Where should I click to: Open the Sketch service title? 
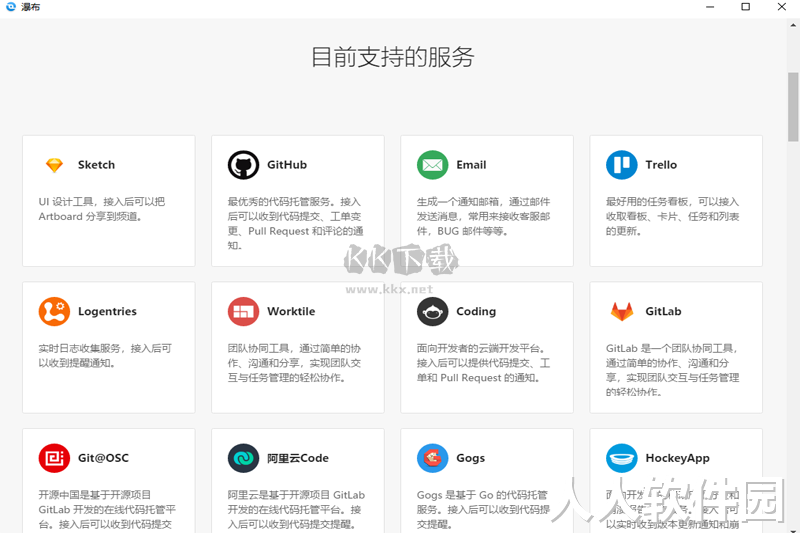click(96, 165)
